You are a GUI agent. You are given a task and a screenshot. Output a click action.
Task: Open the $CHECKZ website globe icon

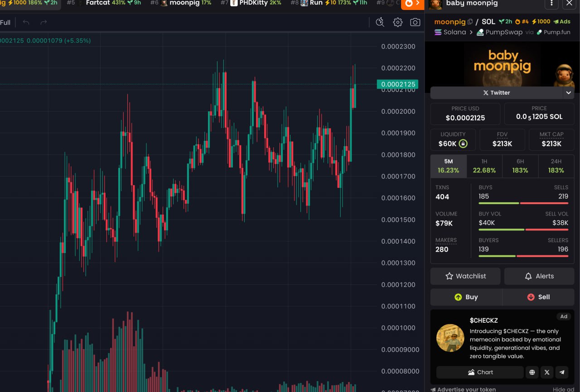click(532, 372)
